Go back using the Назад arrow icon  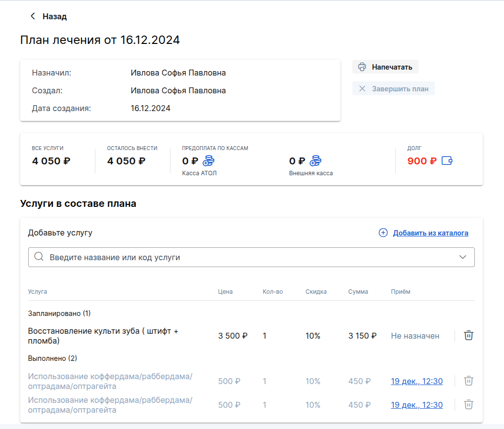pyautogui.click(x=33, y=16)
